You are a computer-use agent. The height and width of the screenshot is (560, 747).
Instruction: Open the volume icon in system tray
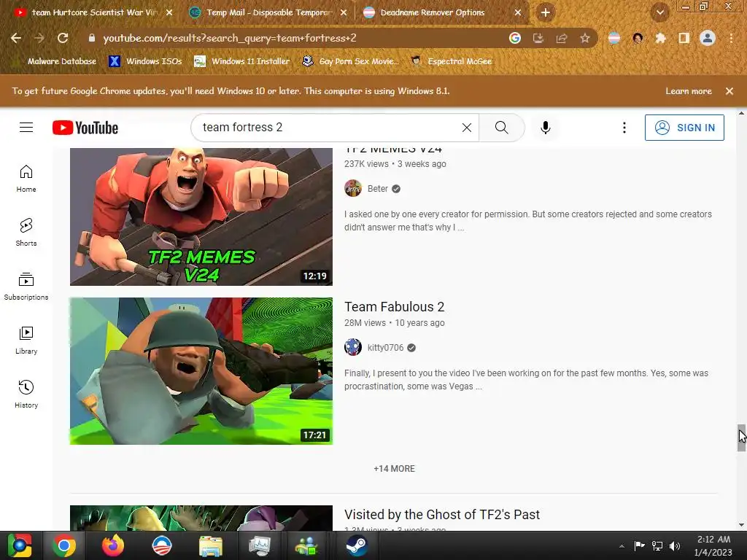click(675, 545)
